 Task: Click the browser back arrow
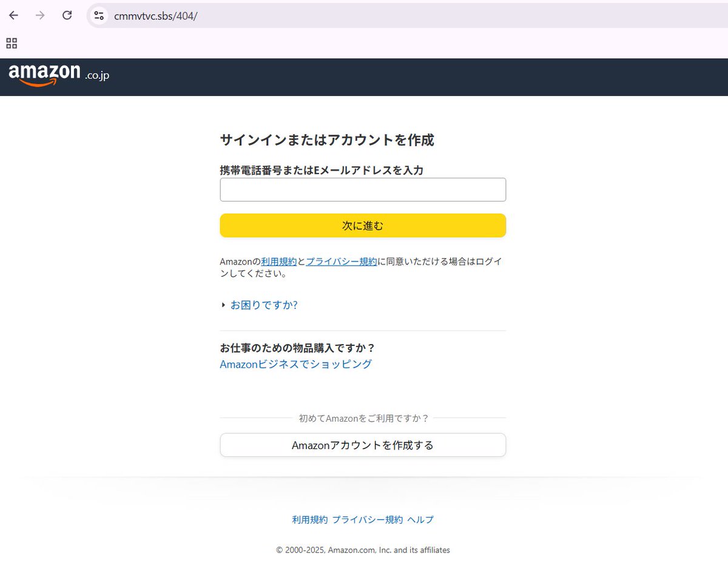(x=13, y=15)
